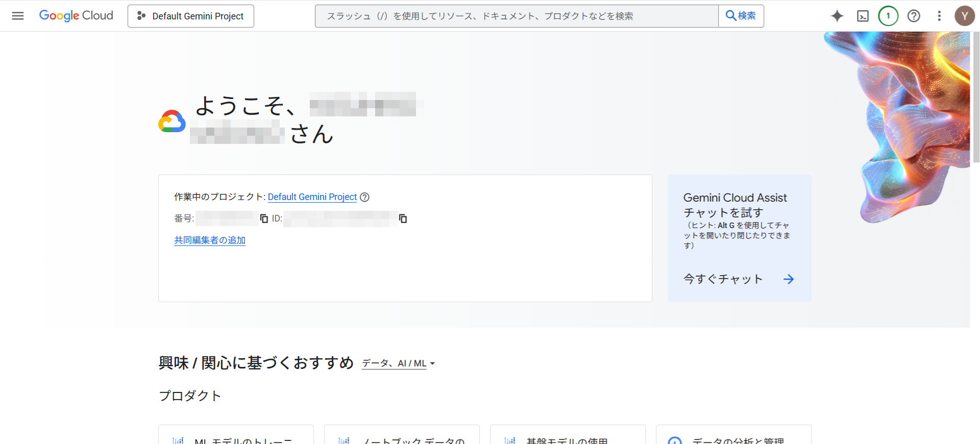The image size is (980, 444).
Task: Click help icon beside Default Gemini Project link
Action: coord(364,197)
